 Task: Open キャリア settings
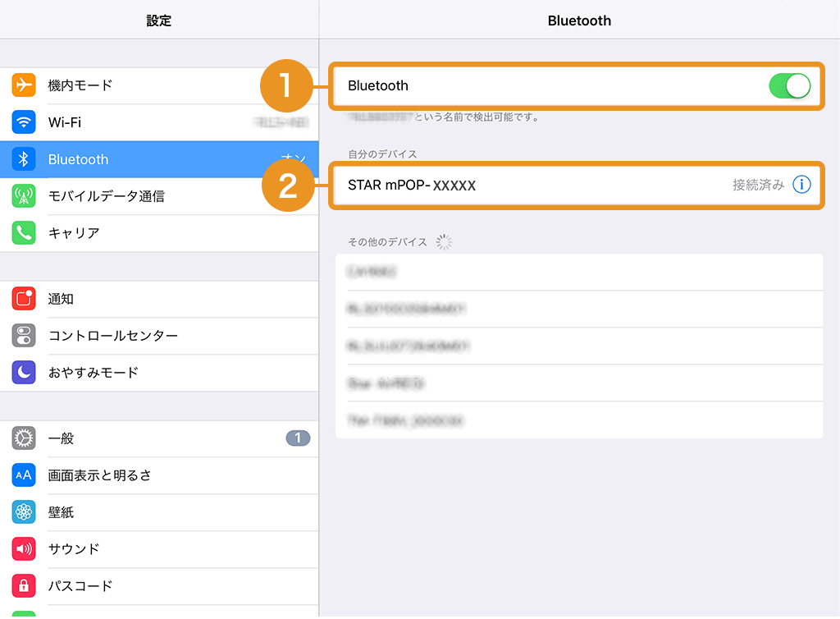159,233
